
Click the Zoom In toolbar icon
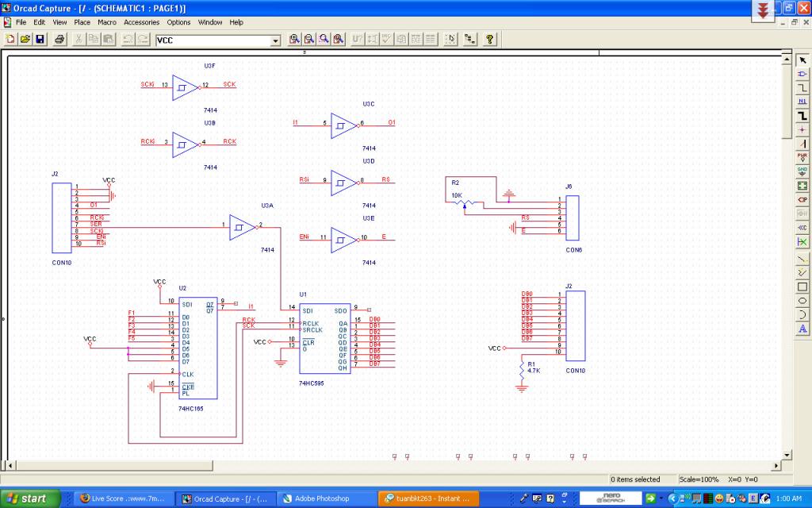[x=294, y=39]
